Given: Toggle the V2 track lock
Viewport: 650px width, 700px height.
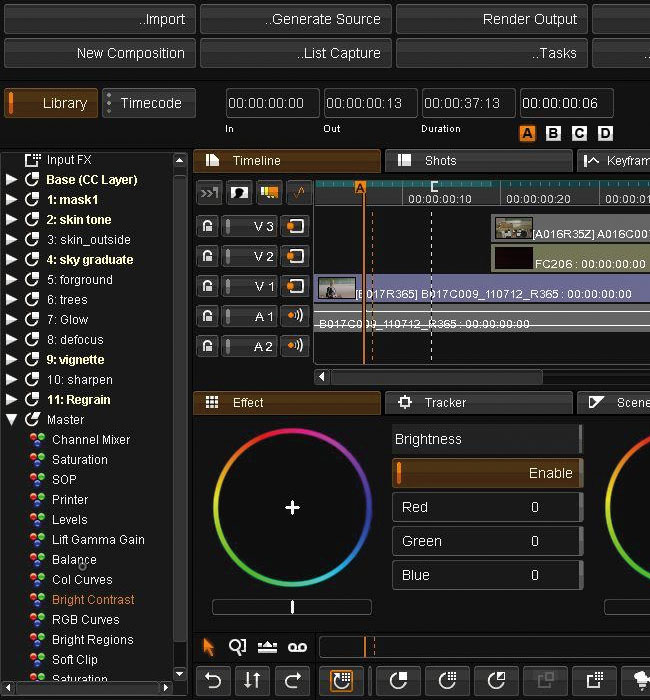Looking at the screenshot, I should [x=208, y=256].
